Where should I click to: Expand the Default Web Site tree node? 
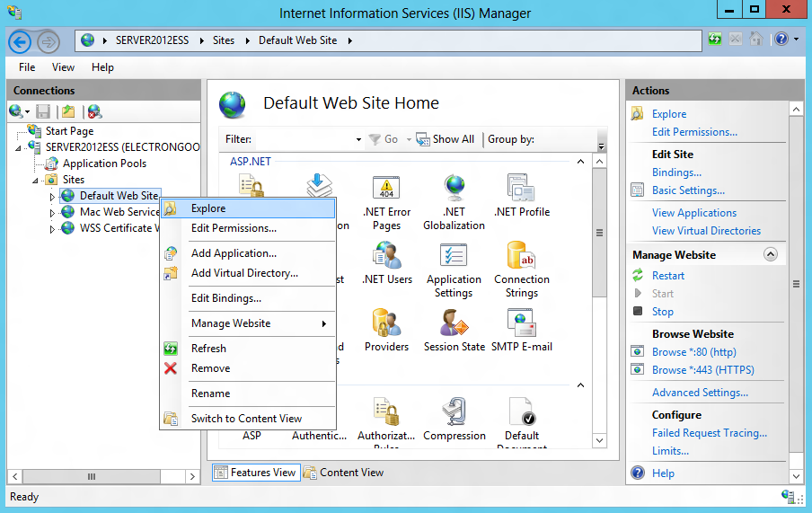[x=52, y=197]
